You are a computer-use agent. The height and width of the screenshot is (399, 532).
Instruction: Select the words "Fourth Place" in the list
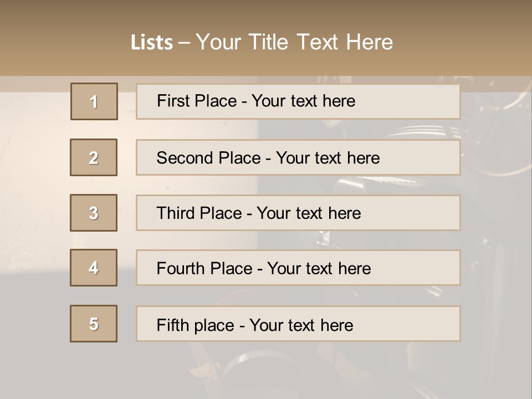click(203, 269)
